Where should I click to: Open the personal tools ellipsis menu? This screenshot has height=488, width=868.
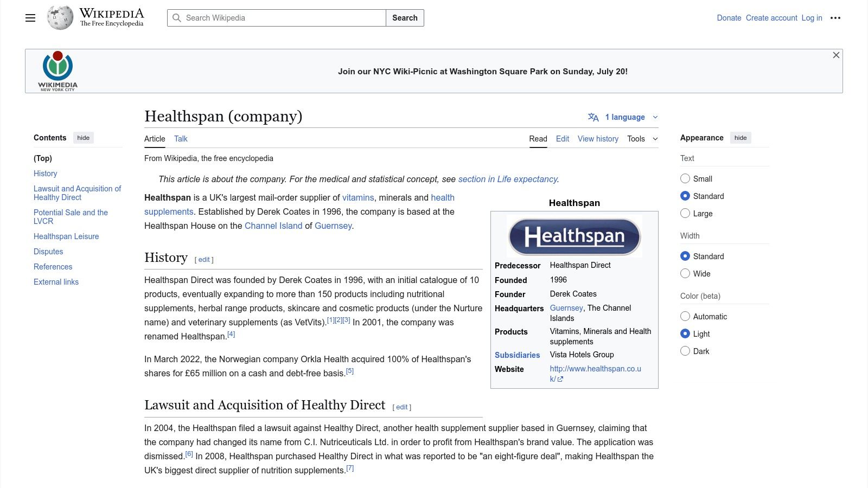click(835, 18)
